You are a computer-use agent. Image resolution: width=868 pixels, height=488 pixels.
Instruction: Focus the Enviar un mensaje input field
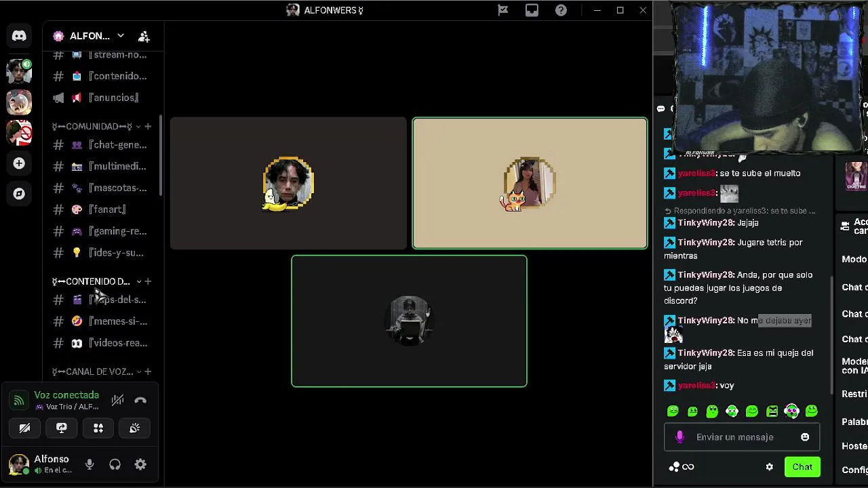pos(742,437)
